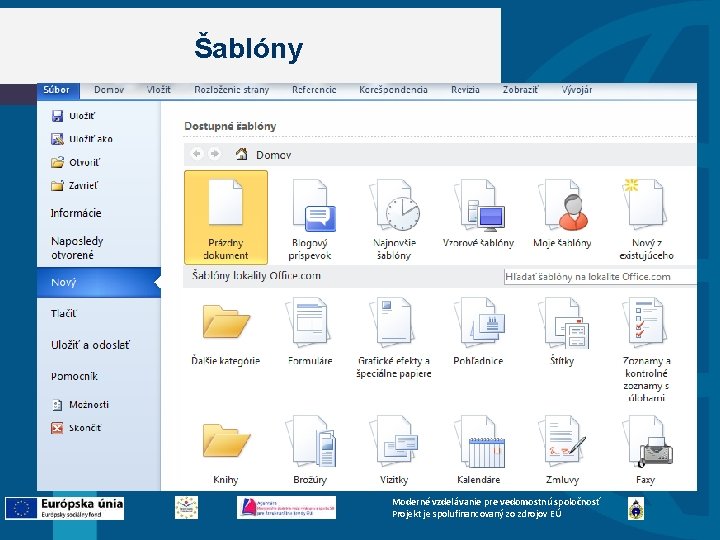Screen dimensions: 720x540
Task: Open the Pohľadnice template category
Action: (478, 332)
